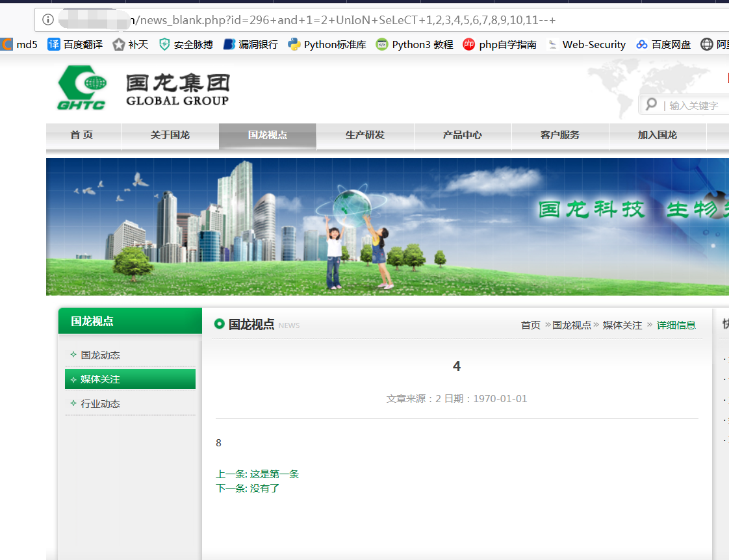The height and width of the screenshot is (560, 729).
Task: Open the 百度网盘 bookmark
Action: [x=663, y=45]
